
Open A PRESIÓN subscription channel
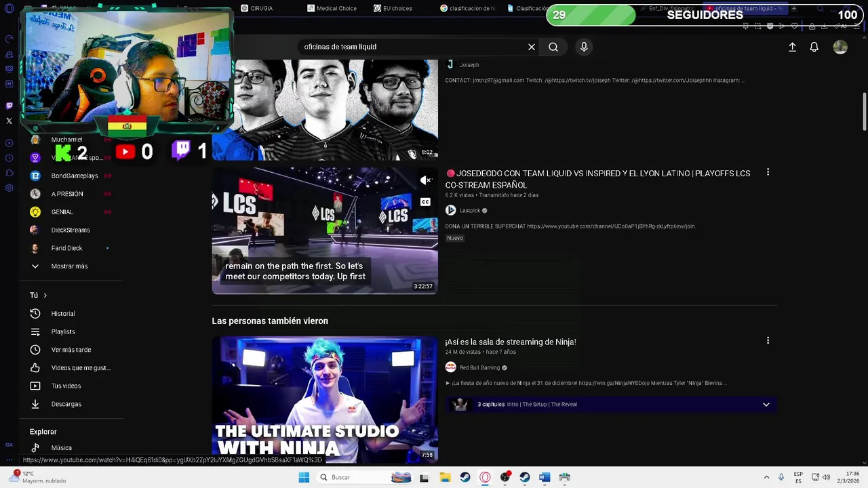click(x=67, y=194)
